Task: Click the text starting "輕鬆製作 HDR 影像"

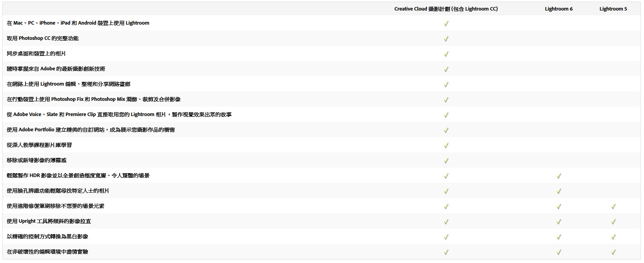Action: [x=78, y=175]
